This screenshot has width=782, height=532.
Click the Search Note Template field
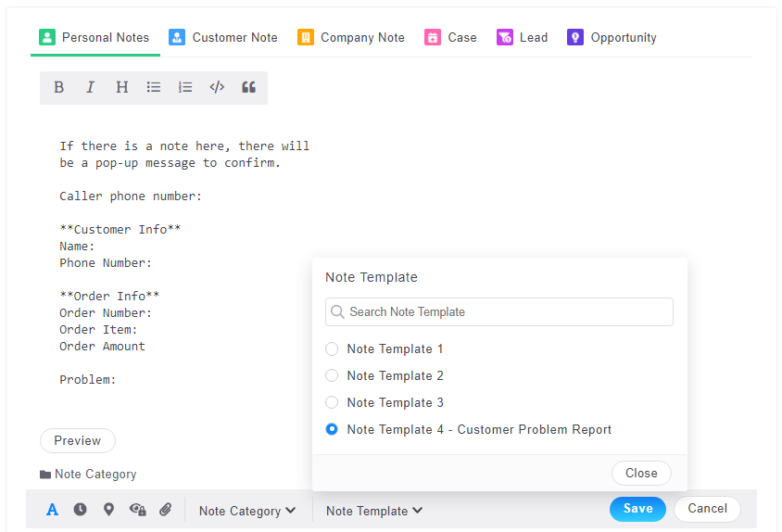click(x=499, y=312)
